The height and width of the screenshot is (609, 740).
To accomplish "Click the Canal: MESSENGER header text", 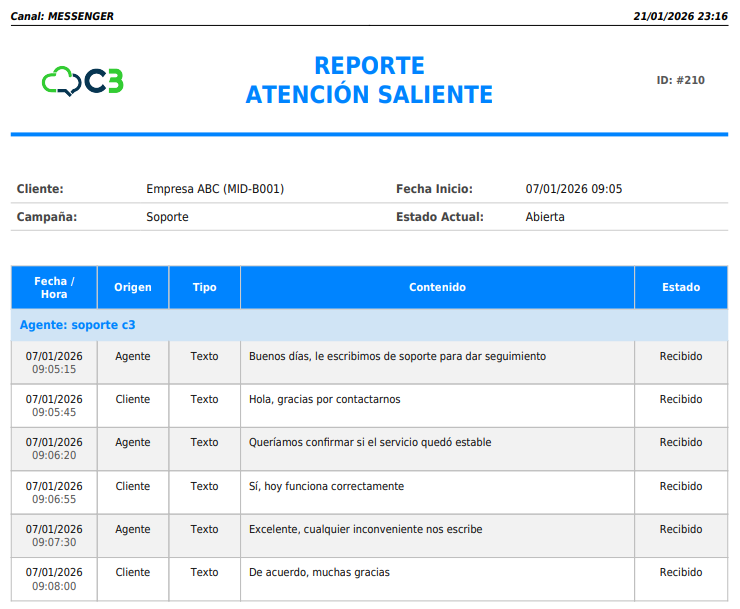I will pyautogui.click(x=62, y=16).
